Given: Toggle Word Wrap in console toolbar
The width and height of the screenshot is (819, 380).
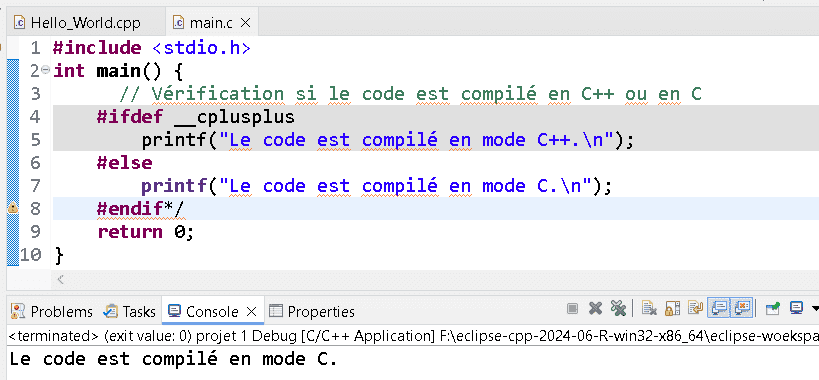Looking at the screenshot, I should [x=695, y=308].
